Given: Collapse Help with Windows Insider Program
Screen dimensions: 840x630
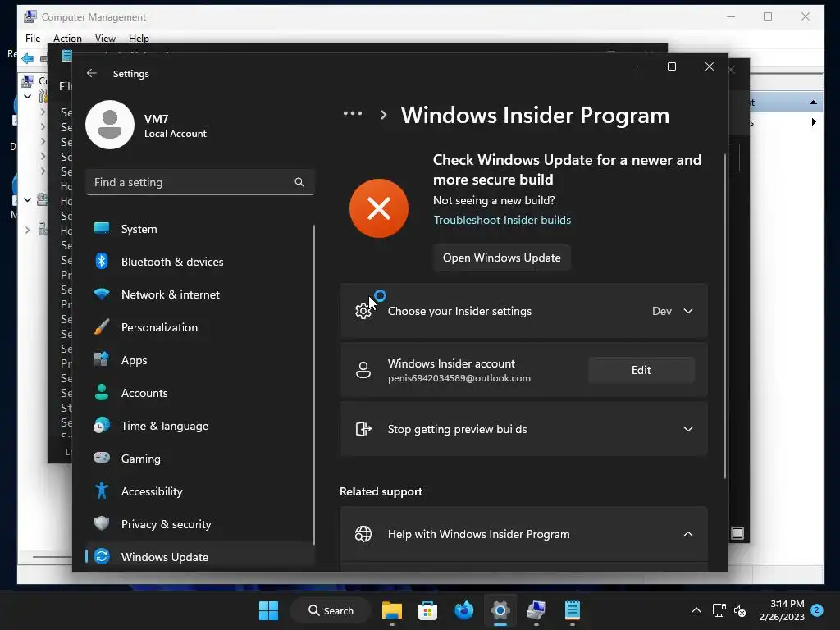Looking at the screenshot, I should (688, 534).
